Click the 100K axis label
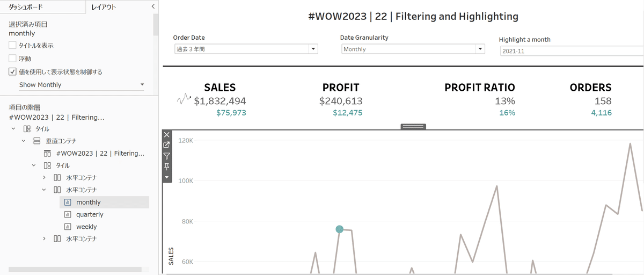 [186, 180]
